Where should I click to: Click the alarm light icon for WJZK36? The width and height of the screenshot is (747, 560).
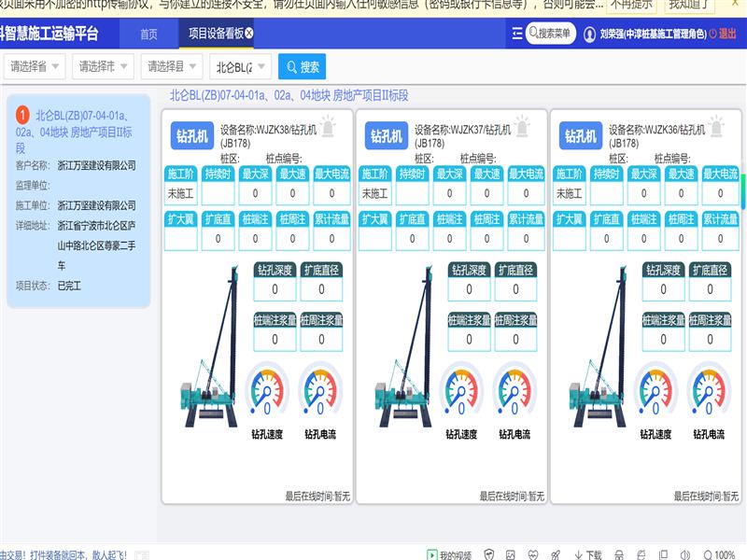[716, 125]
